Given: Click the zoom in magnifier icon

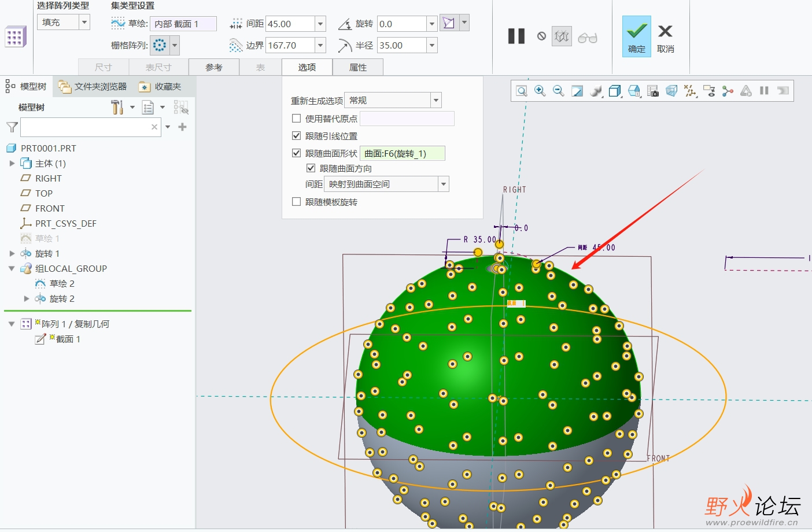Looking at the screenshot, I should [540, 91].
